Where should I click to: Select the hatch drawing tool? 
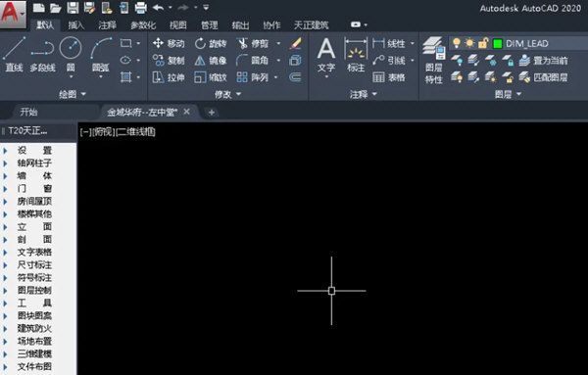click(126, 77)
